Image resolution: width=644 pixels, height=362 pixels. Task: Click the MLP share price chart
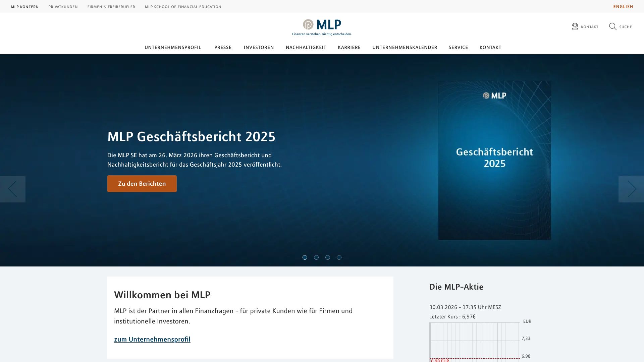pyautogui.click(x=475, y=342)
